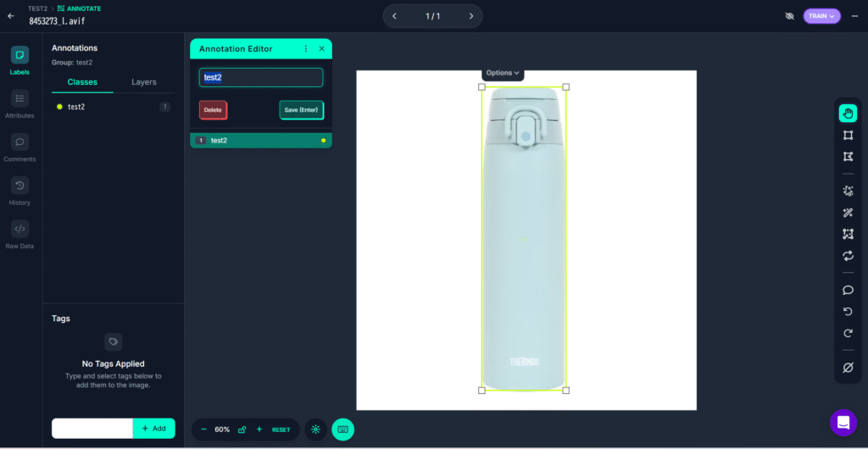Select the bounding box tool

[x=848, y=136]
